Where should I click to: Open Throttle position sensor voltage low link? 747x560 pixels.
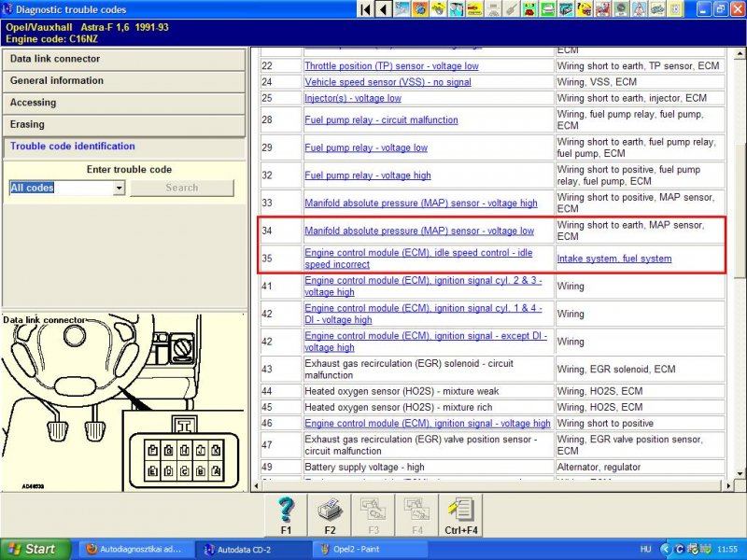pyautogui.click(x=391, y=66)
